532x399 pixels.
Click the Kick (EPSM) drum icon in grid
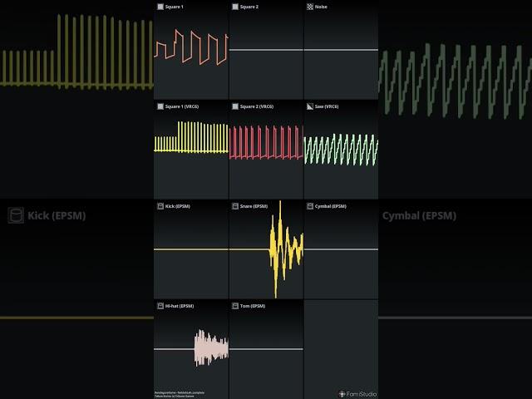pos(160,206)
